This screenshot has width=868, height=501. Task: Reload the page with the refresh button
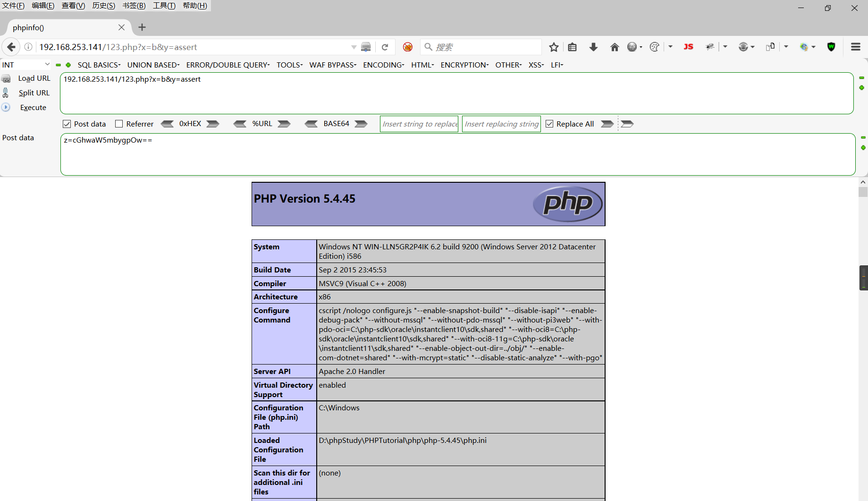click(x=385, y=47)
